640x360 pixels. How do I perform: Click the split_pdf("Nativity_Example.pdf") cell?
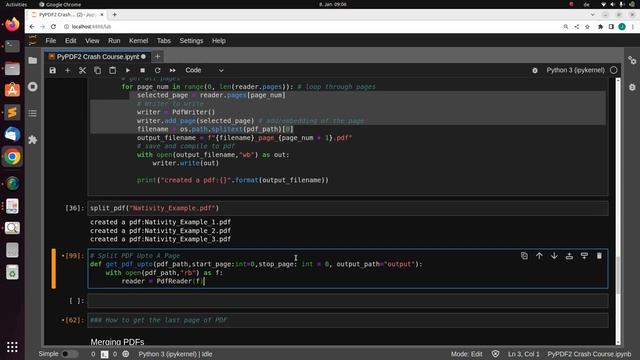click(348, 208)
